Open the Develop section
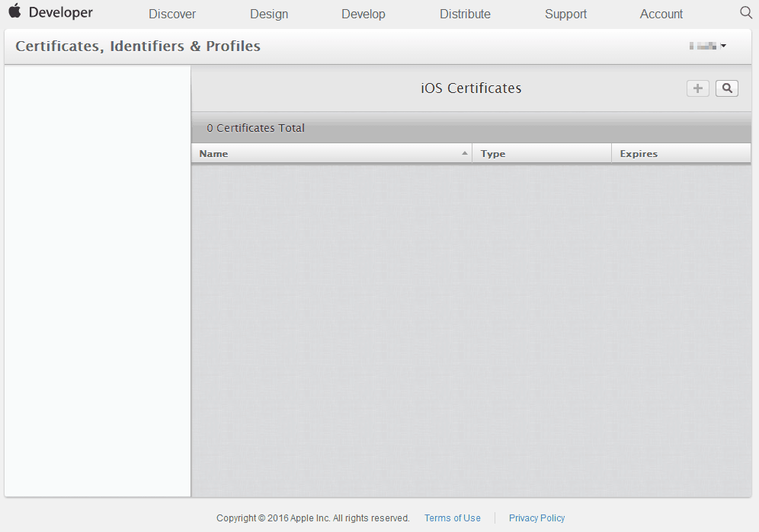Screen dimensions: 759x532 [x=363, y=14]
